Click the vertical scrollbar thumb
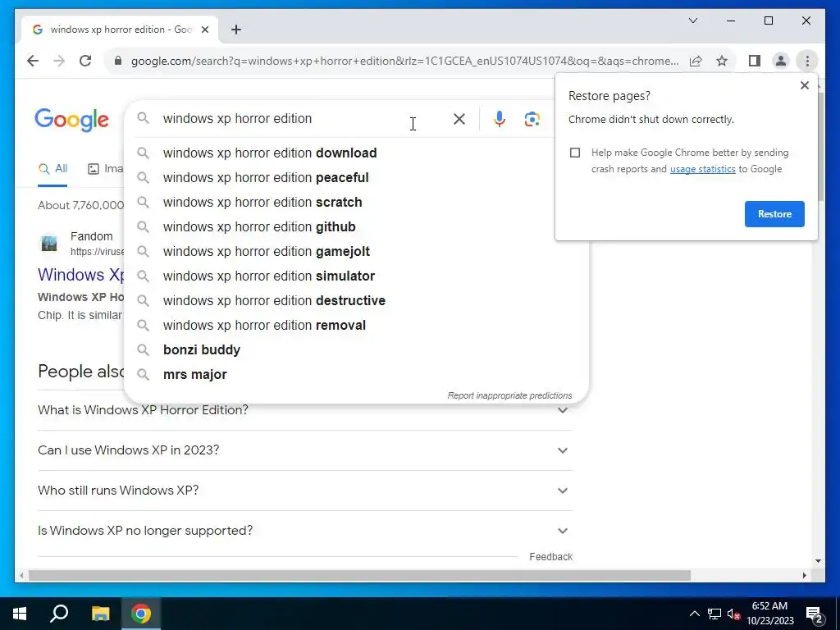 [x=819, y=146]
